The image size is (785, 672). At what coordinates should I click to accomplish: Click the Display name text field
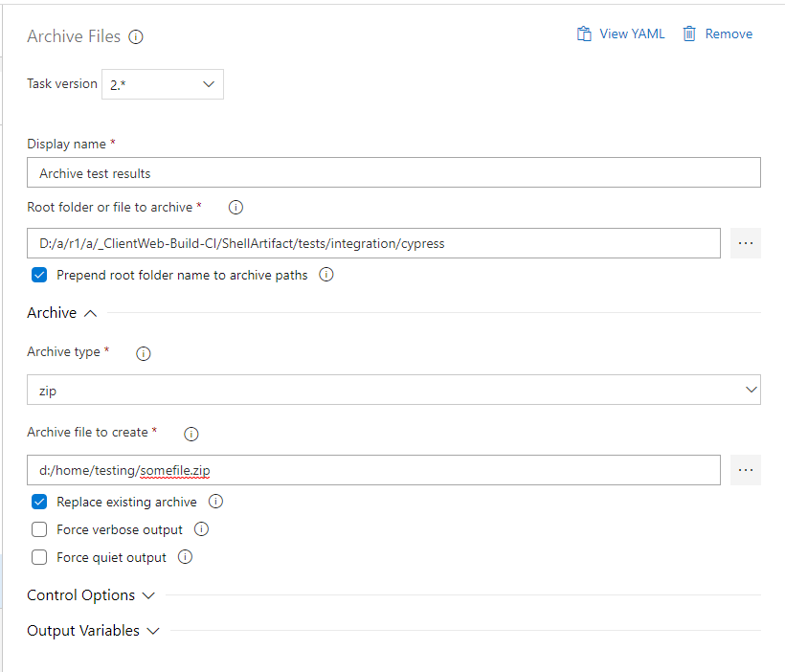[393, 173]
